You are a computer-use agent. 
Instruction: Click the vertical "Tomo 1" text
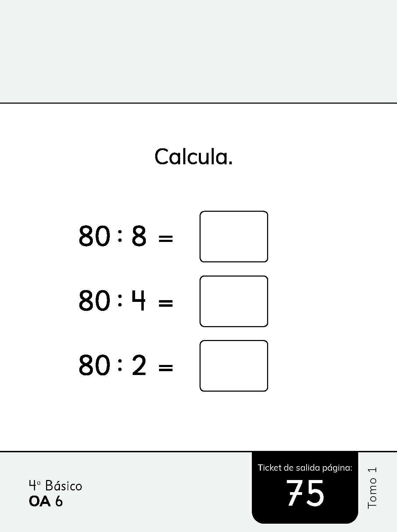(x=372, y=487)
